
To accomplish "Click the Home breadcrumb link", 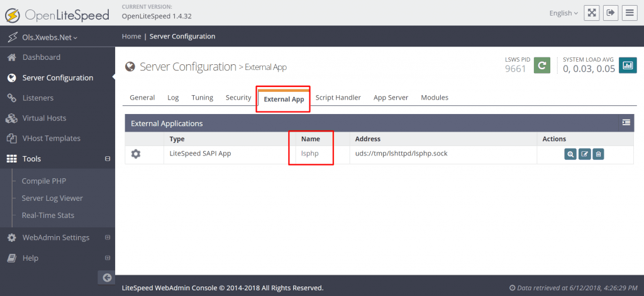I will pos(131,36).
